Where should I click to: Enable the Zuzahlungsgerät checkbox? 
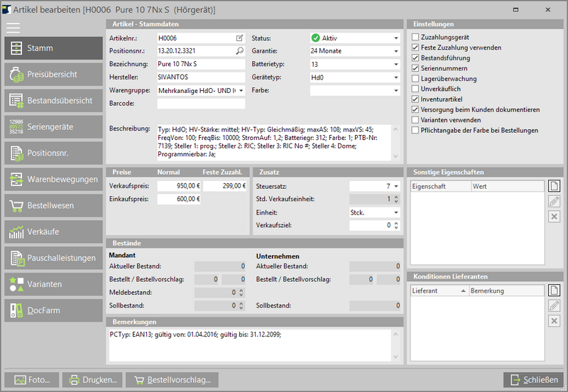point(415,37)
